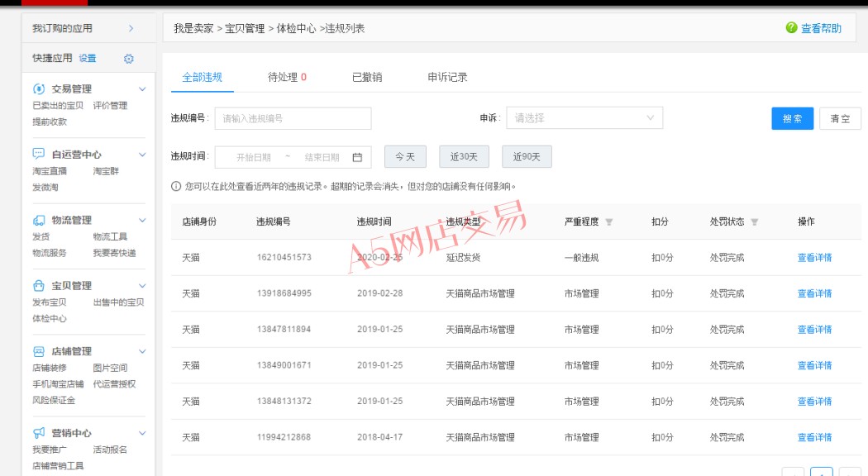Viewport: 868px width, 476px height.
Task: Open 图片空间 in sidebar
Action: coord(110,368)
